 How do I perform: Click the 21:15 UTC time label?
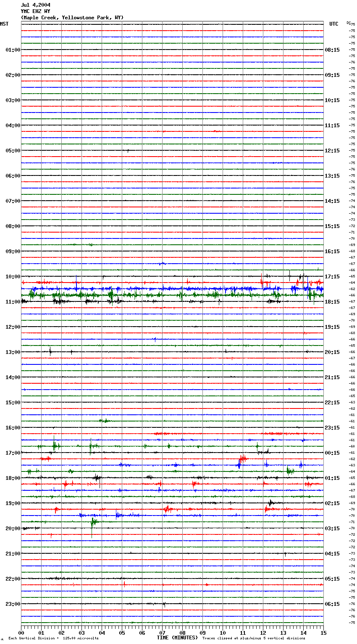click(332, 377)
